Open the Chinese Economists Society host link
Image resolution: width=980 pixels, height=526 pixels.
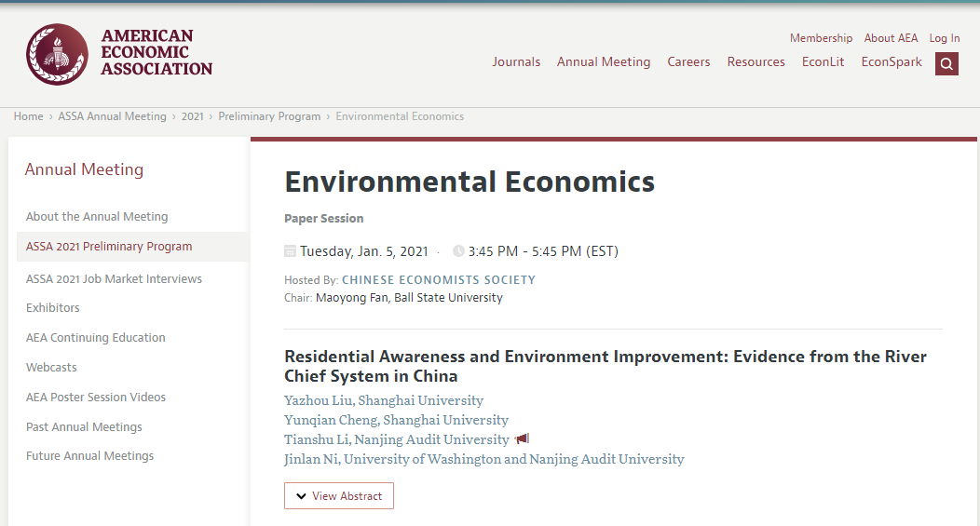(x=439, y=280)
